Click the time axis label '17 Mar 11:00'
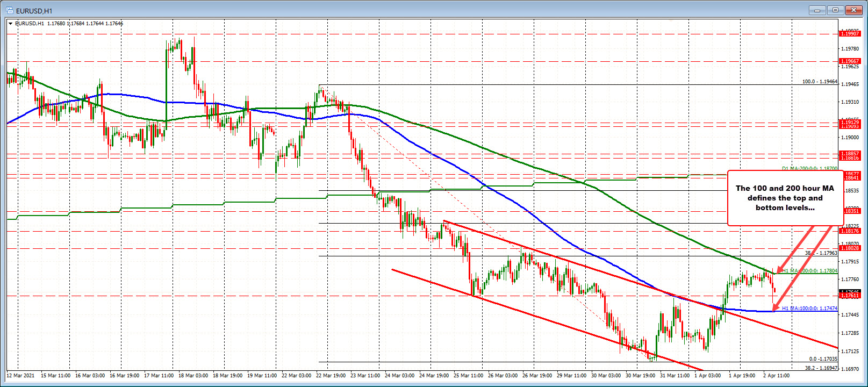868x387 pixels. (159, 376)
